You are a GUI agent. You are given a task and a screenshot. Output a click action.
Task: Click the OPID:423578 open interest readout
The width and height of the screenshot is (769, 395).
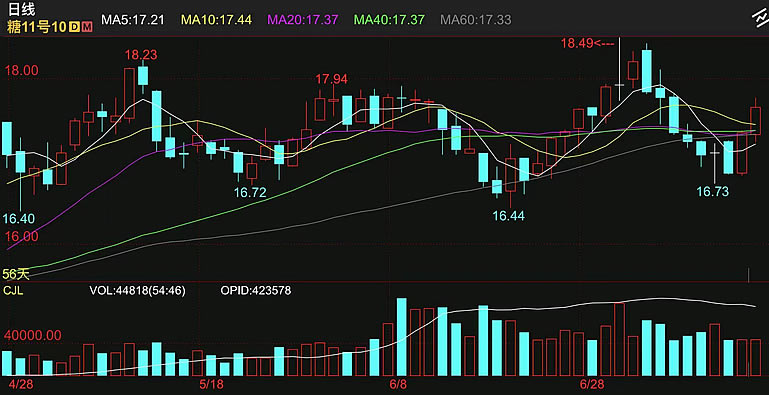tap(256, 290)
